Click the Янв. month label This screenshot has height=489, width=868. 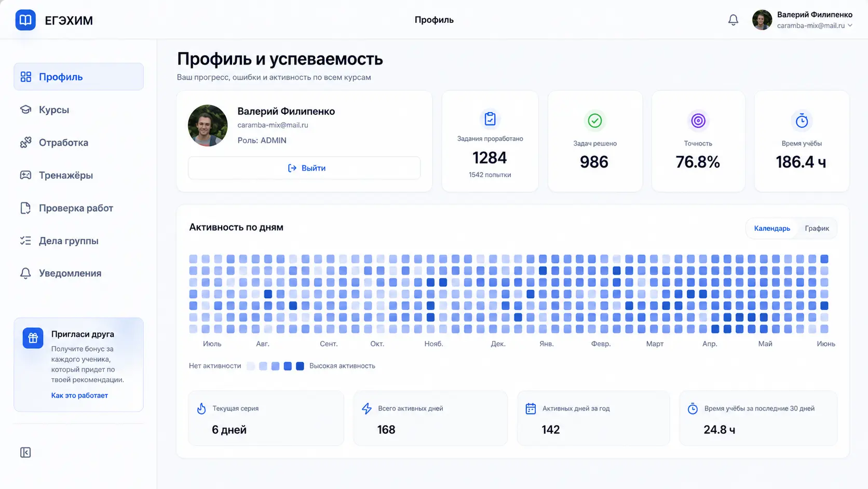[546, 344]
